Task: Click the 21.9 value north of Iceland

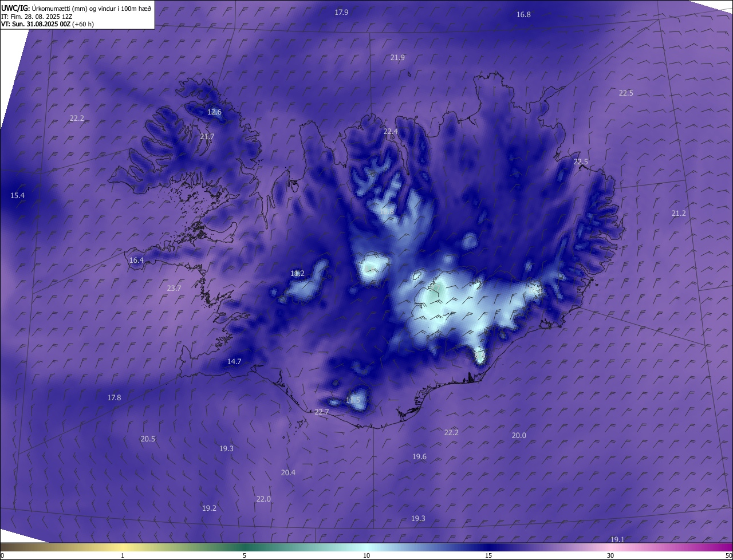Action: [397, 58]
